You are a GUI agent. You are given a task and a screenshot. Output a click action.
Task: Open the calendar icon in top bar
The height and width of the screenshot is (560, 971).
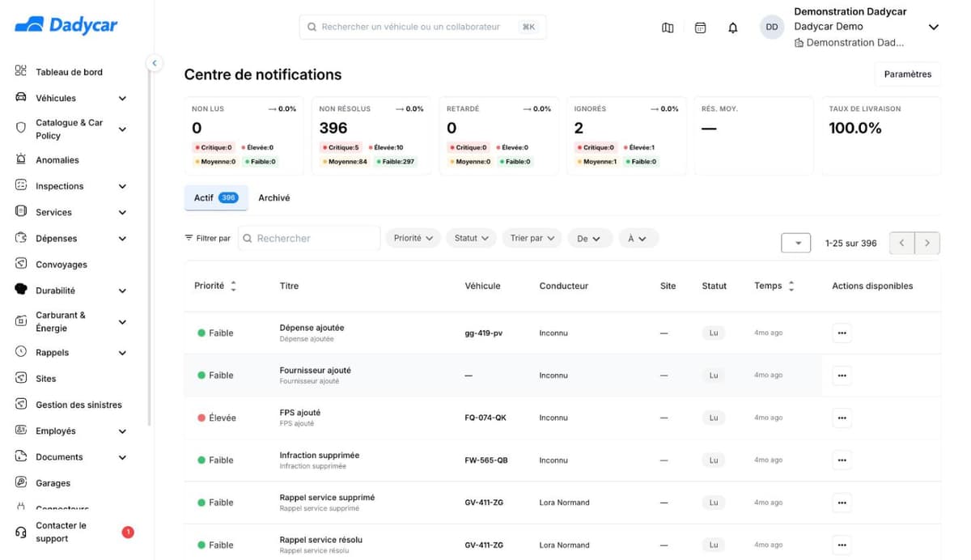(x=701, y=28)
